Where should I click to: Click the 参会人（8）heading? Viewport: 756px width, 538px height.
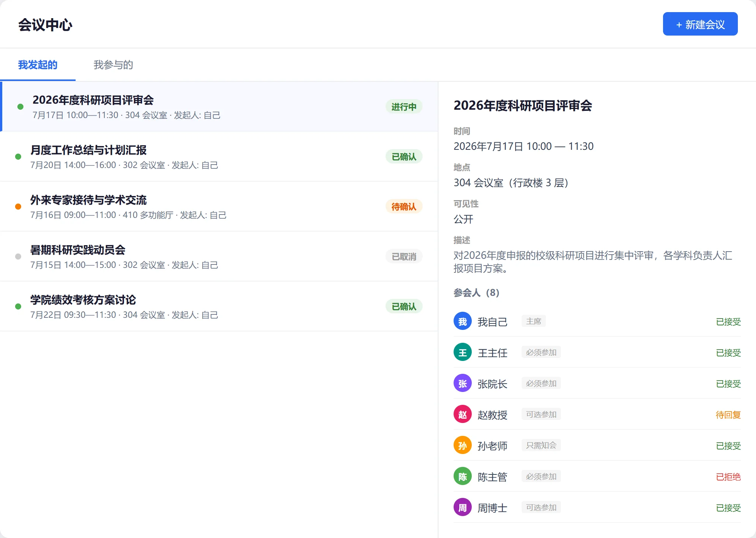(x=476, y=292)
